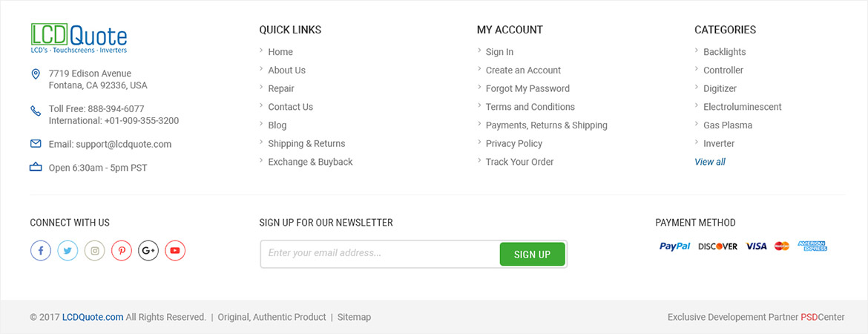
Task: Click the PSDCenter partner link
Action: click(823, 318)
